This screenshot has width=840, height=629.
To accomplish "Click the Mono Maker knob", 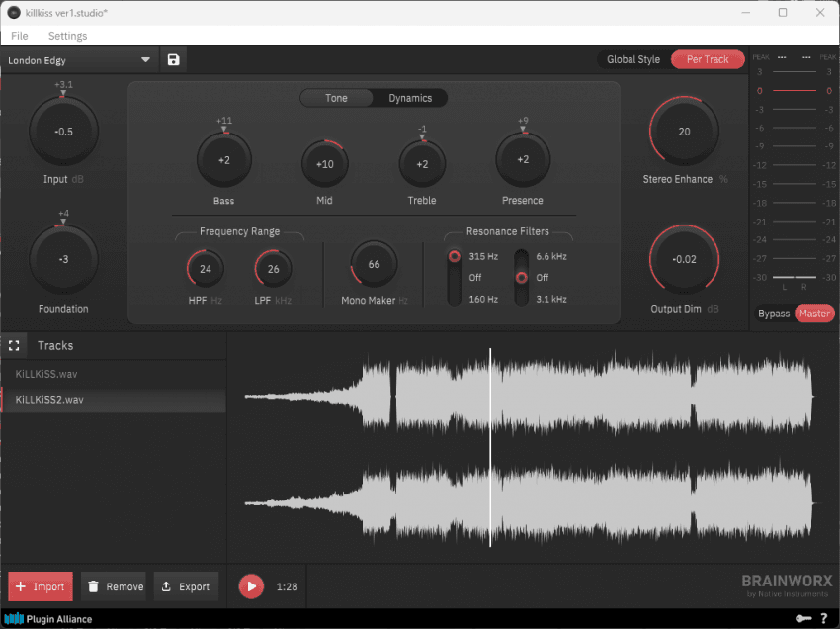I will [374, 264].
